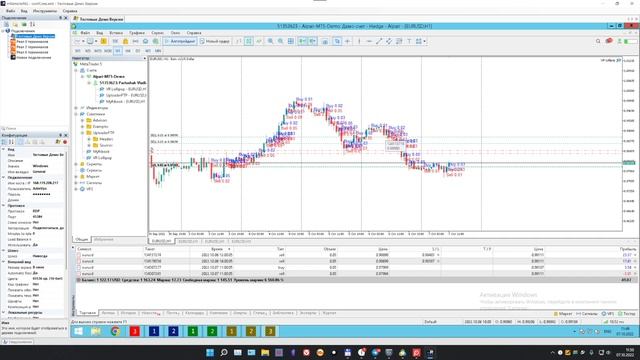Click the Новый ордер button
Image resolution: width=640 pixels, height=360 pixels.
click(x=215, y=41)
